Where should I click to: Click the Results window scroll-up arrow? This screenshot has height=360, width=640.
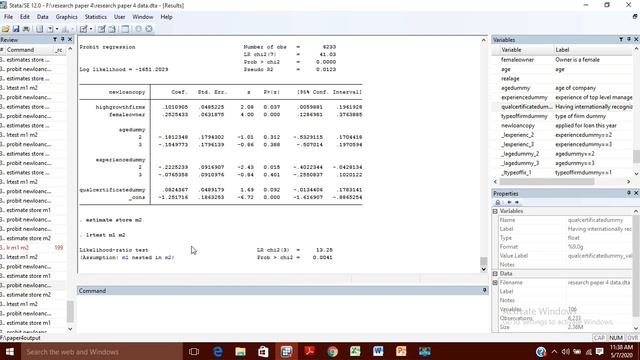click(x=484, y=40)
